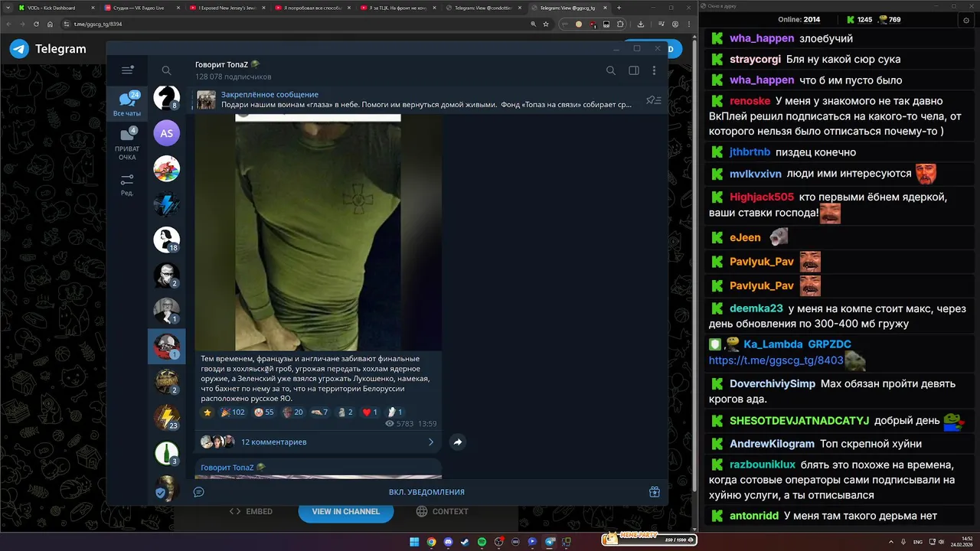Image resolution: width=980 pixels, height=551 pixels.
Task: Click VIEW IN CHANNEL button
Action: (345, 511)
